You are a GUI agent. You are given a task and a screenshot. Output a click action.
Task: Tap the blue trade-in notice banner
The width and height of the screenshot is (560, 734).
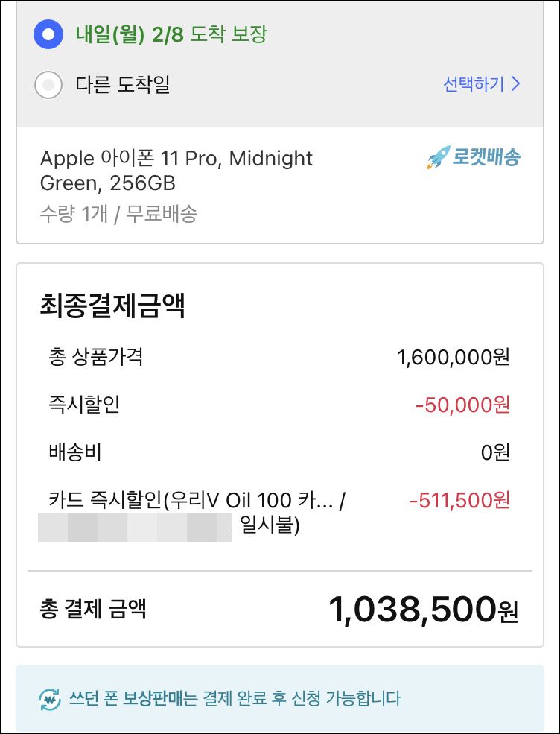(280, 700)
